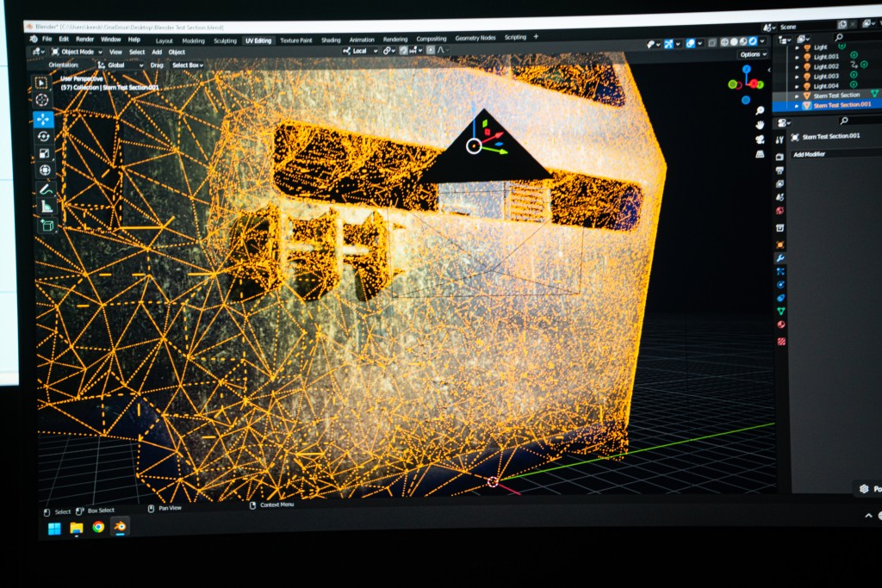Open the Material properties tab icon
Screen dimensions: 882x588
click(x=781, y=325)
